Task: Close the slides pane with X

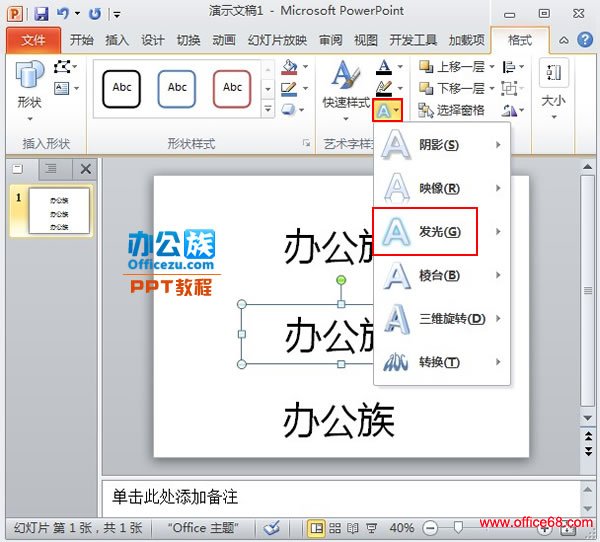Action: click(85, 169)
